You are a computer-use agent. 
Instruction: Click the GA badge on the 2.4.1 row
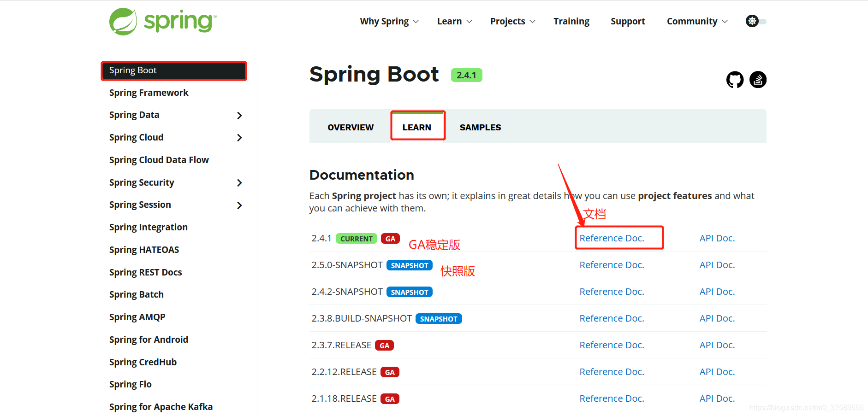390,239
